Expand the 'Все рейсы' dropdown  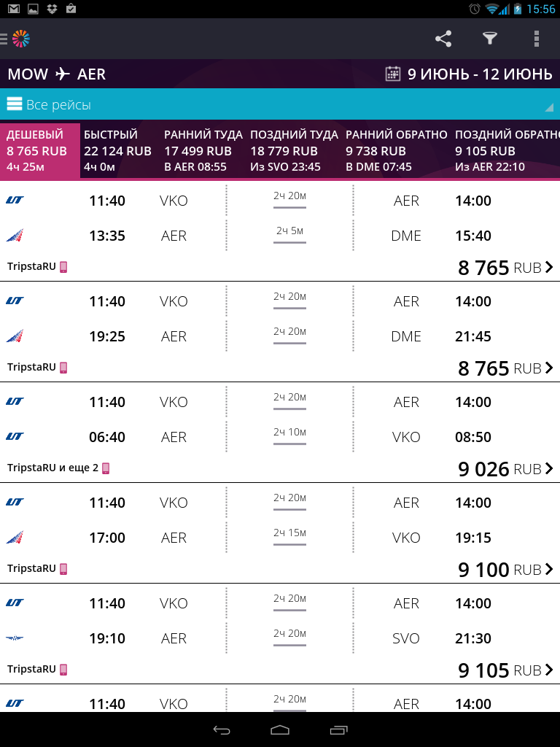(x=280, y=104)
